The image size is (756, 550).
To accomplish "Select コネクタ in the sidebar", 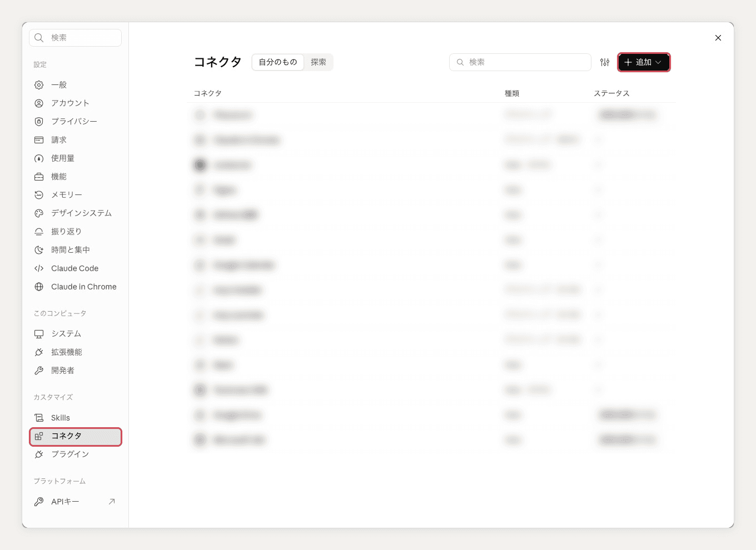I will [x=76, y=436].
